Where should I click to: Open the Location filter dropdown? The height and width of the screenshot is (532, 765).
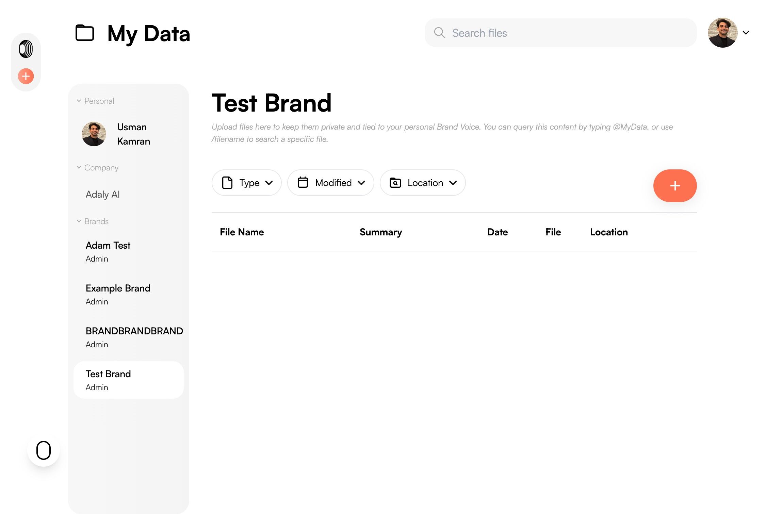tap(422, 183)
